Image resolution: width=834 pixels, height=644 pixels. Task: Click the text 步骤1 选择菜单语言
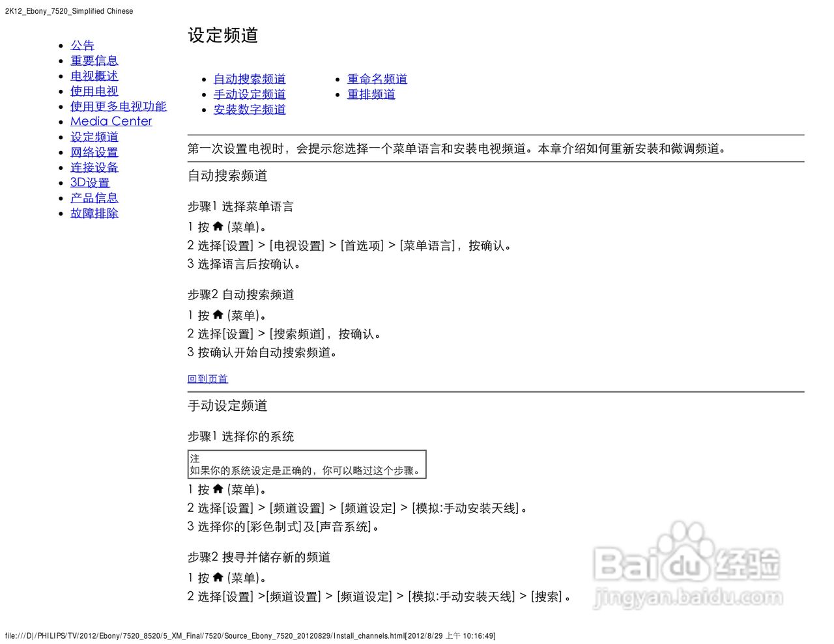[240, 206]
